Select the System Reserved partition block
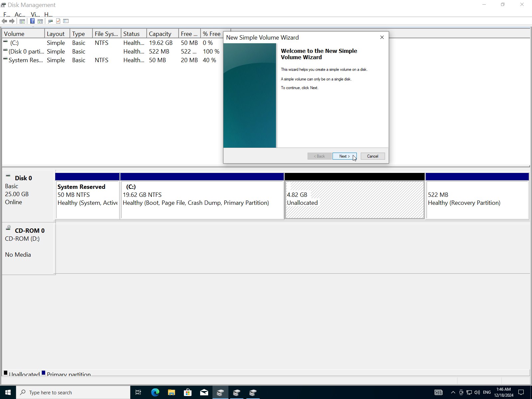 point(87,199)
